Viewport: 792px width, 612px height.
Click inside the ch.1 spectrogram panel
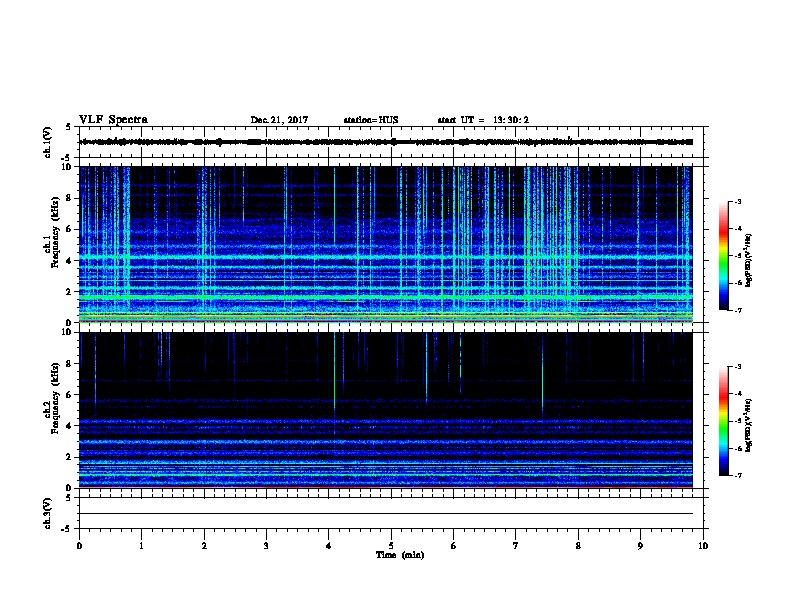386,244
